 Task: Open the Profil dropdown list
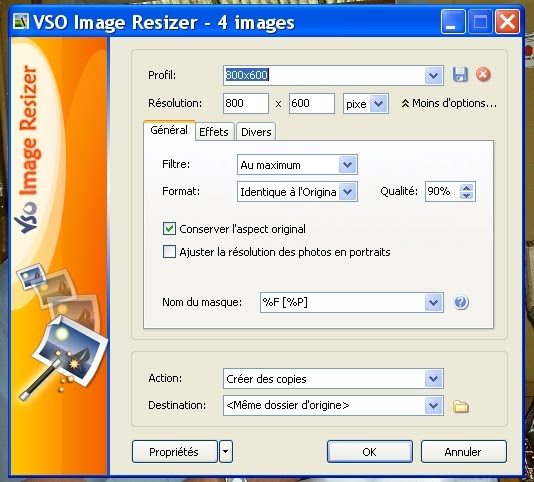click(x=434, y=75)
